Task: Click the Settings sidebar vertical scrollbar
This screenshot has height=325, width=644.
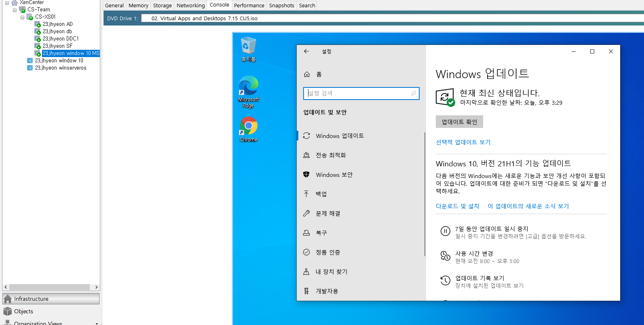Action: pyautogui.click(x=424, y=194)
